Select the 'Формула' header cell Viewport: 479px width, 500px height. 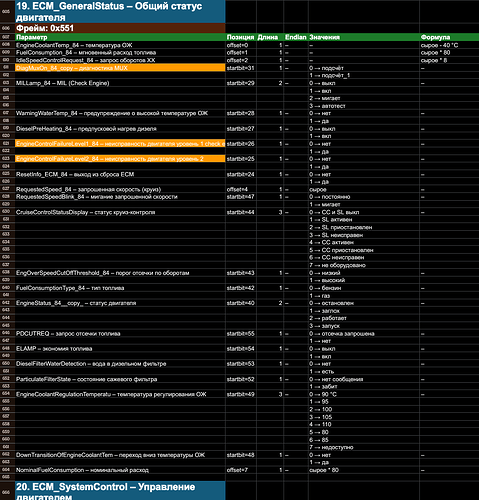pyautogui.click(x=449, y=37)
